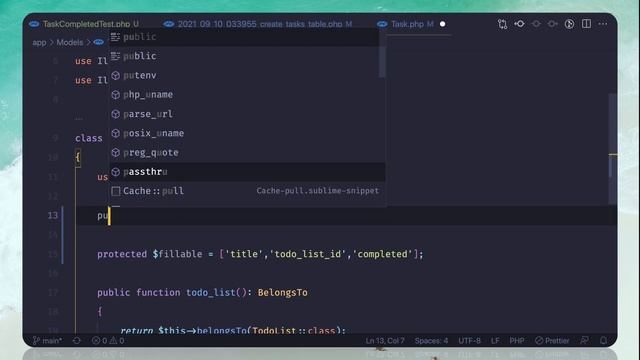Click the Prettier status bar item
The height and width of the screenshot is (360, 640).
tap(552, 340)
